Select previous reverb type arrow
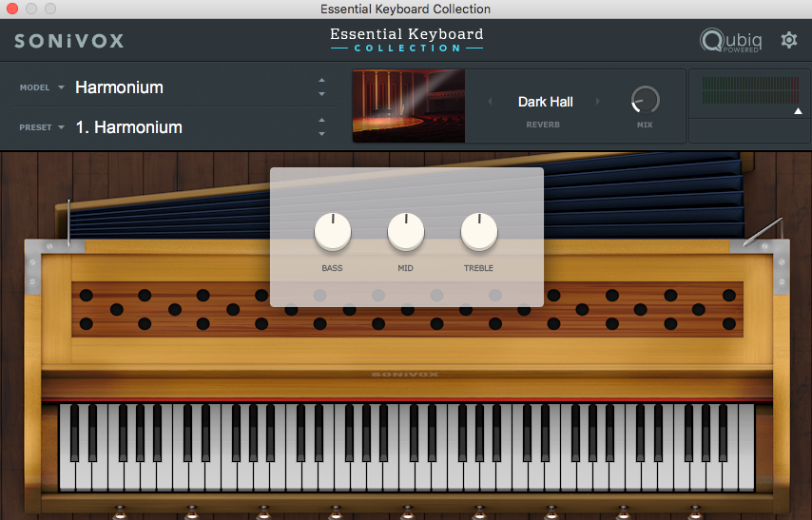The height and width of the screenshot is (520, 812). click(x=491, y=102)
